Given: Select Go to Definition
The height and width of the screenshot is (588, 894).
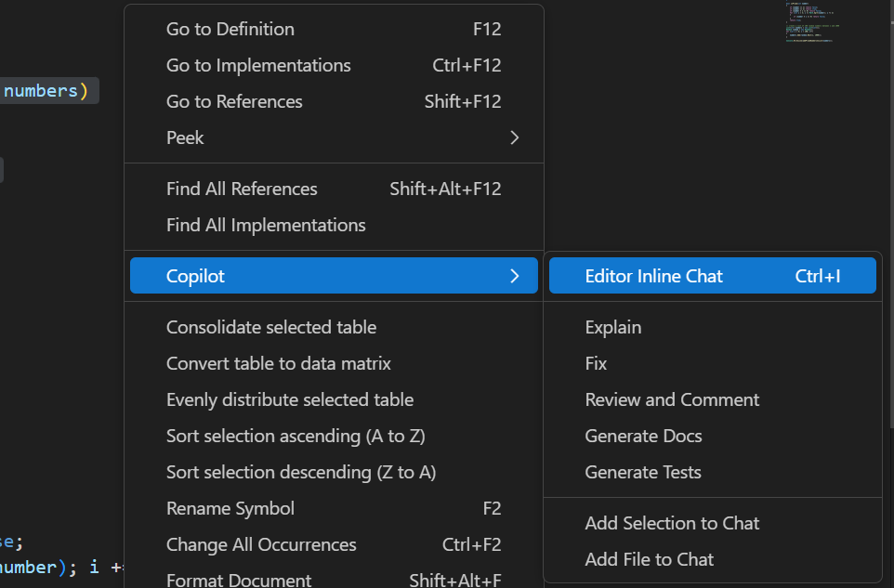Looking at the screenshot, I should click(230, 29).
